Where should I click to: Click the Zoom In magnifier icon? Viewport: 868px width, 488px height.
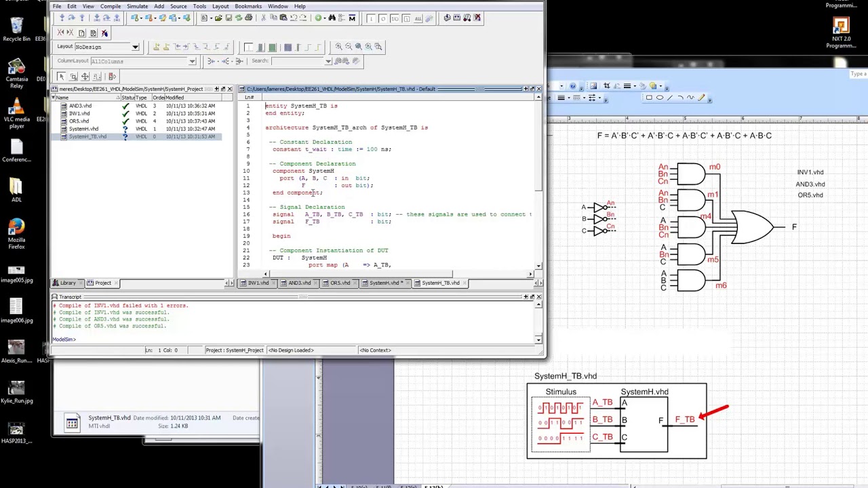coord(338,46)
